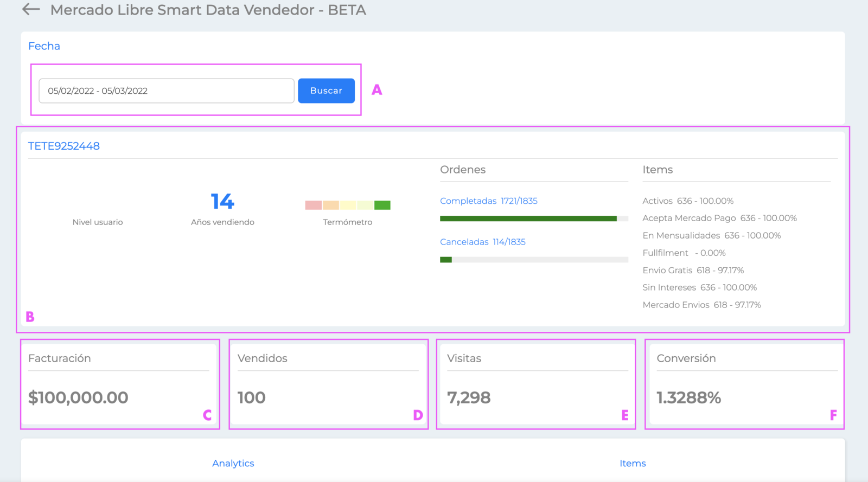Viewport: 868px width, 482px height.
Task: Select 'Activos 636 - 100.00%' row
Action: point(688,201)
